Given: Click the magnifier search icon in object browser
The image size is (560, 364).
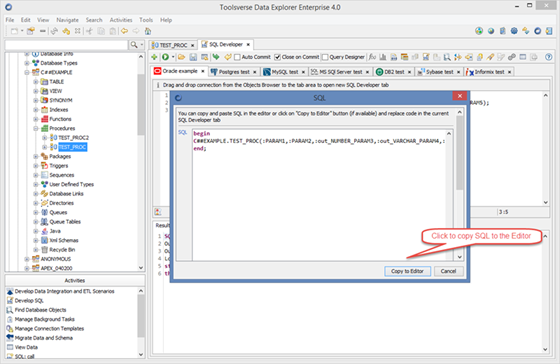Looking at the screenshot, I should pyautogui.click(x=134, y=45).
